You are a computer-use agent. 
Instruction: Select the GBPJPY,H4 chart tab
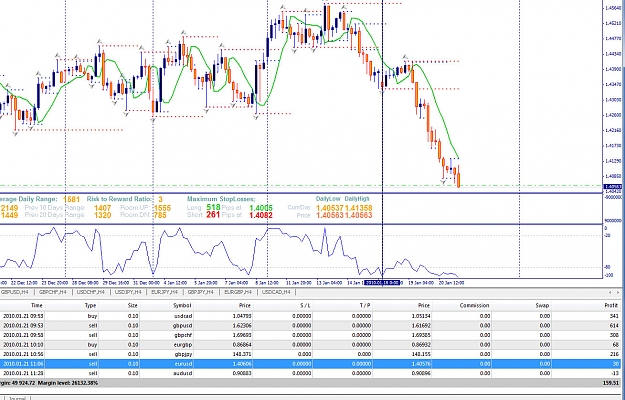tap(201, 292)
